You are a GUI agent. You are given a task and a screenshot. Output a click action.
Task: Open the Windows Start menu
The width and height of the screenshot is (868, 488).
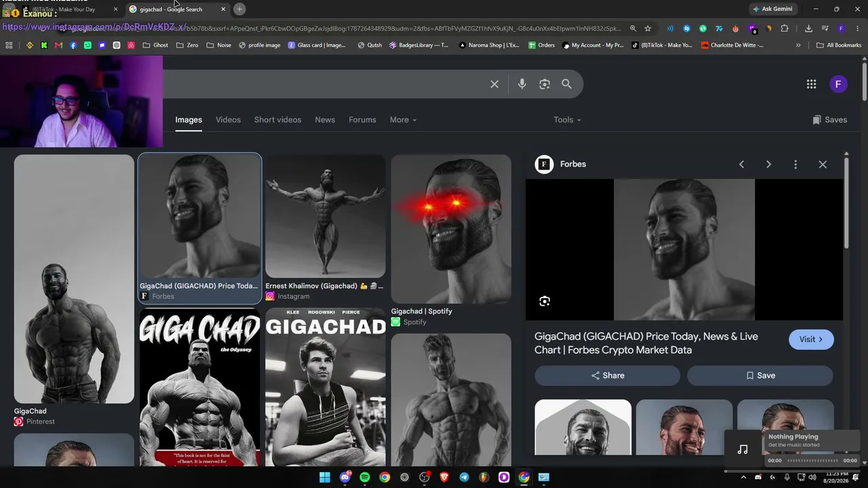(325, 477)
